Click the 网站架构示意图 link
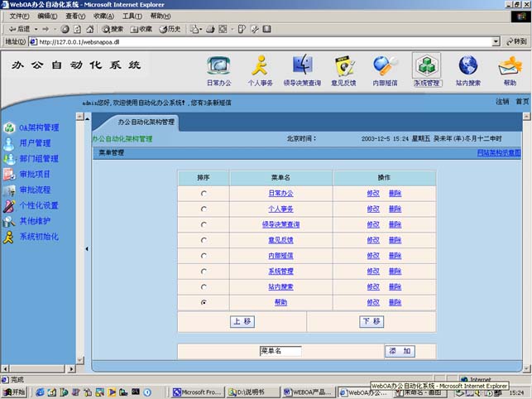Viewport: 532px width, 399px height. pyautogui.click(x=499, y=153)
